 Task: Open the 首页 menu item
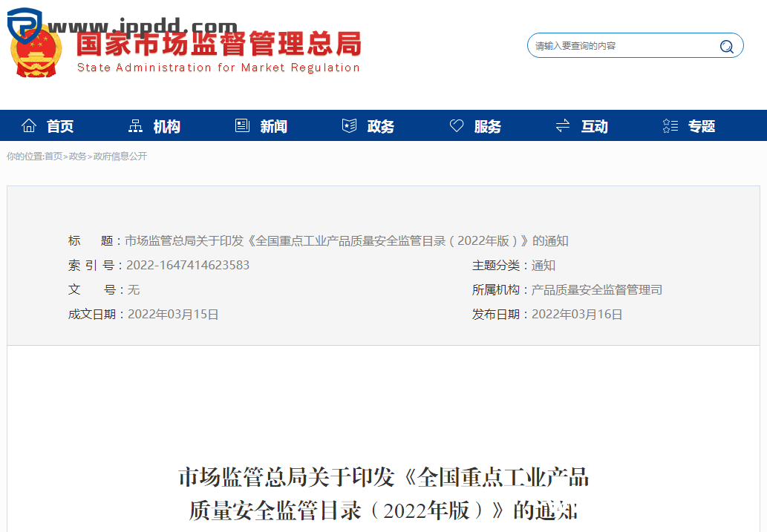[59, 126]
